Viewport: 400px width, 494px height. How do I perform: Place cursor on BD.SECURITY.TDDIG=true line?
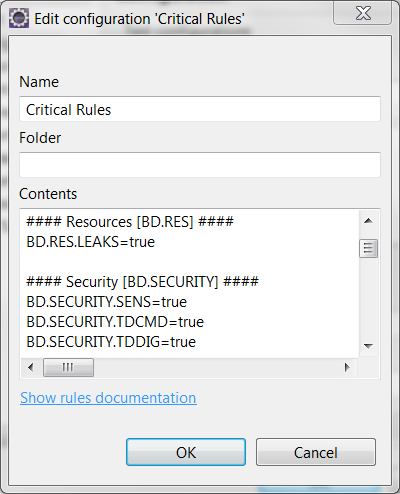click(x=111, y=342)
